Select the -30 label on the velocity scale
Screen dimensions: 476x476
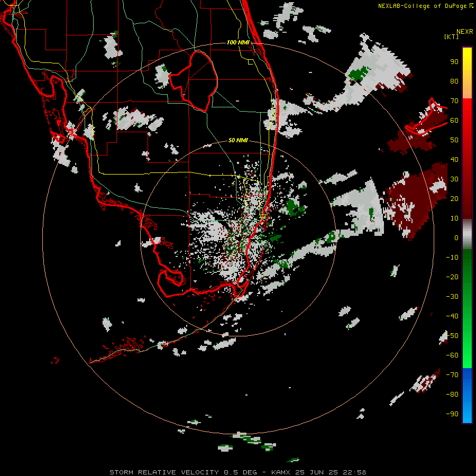(452, 297)
